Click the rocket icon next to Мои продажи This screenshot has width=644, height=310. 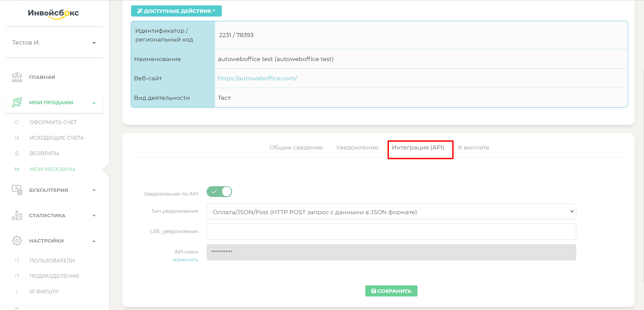[17, 103]
